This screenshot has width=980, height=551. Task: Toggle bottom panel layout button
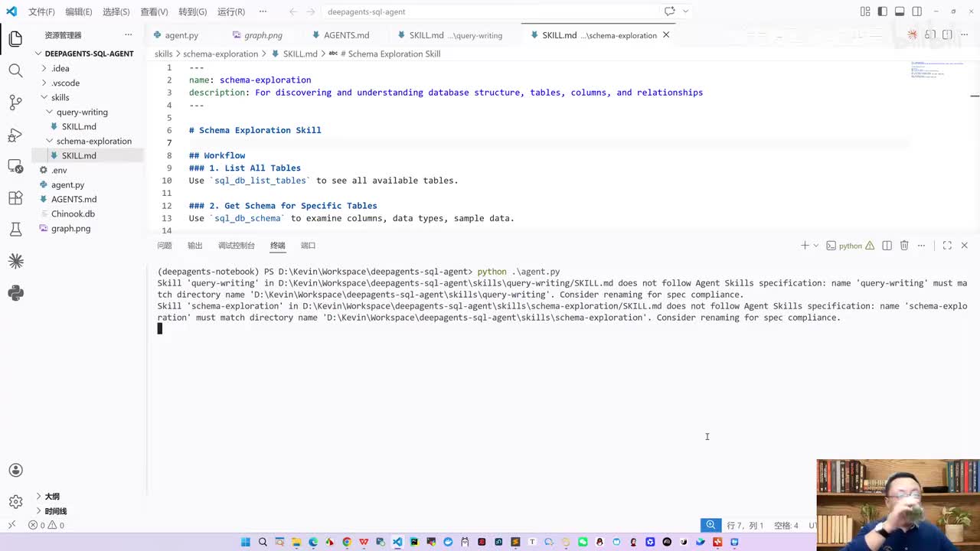pos(900,11)
